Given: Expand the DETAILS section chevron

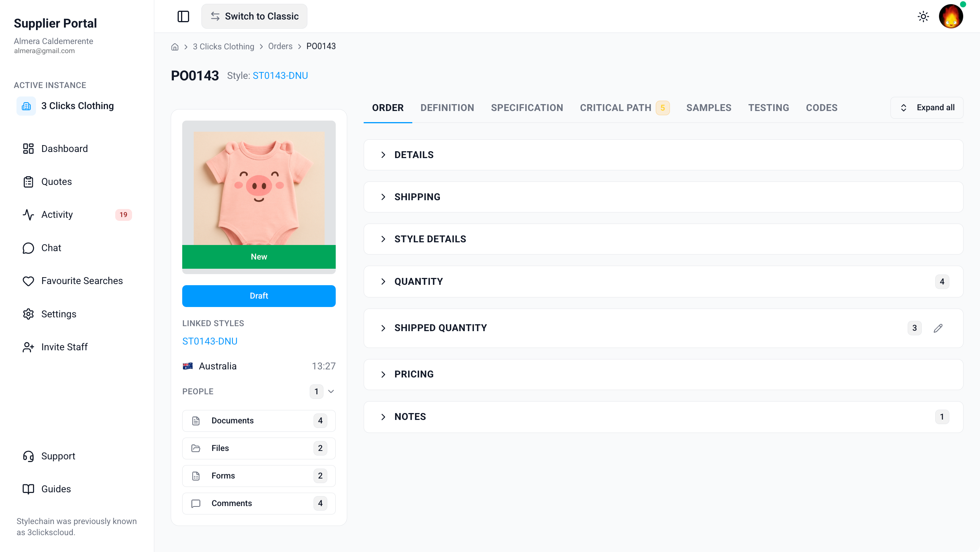Looking at the screenshot, I should [383, 155].
